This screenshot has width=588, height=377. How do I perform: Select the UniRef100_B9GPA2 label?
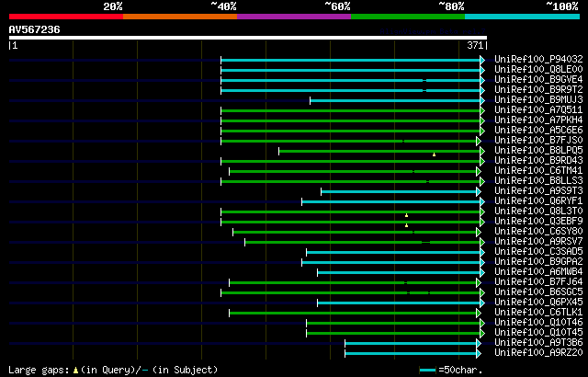(538, 262)
